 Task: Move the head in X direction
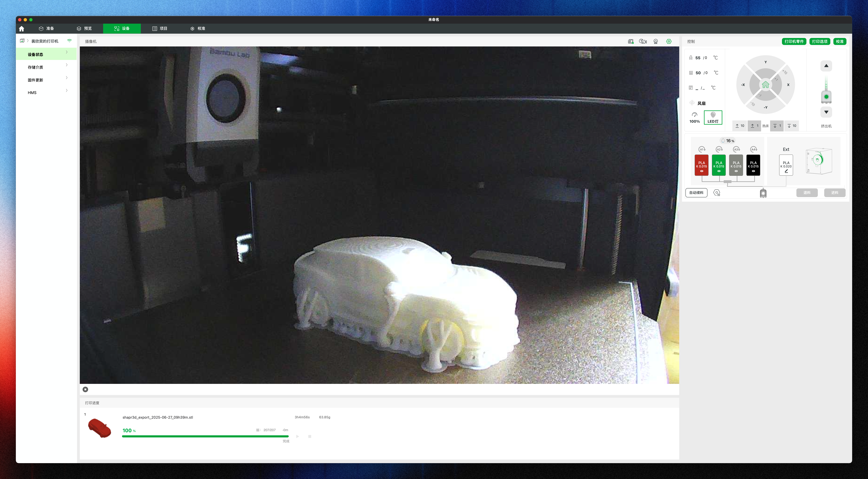[788, 85]
